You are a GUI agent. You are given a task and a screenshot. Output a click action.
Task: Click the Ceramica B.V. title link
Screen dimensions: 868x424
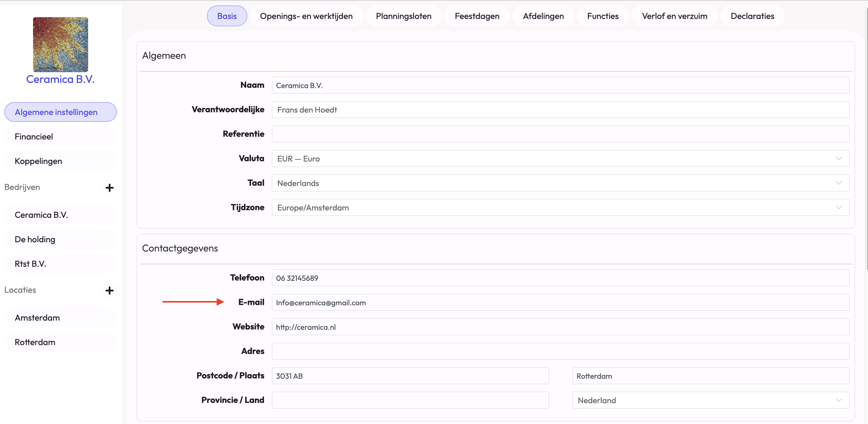click(60, 79)
